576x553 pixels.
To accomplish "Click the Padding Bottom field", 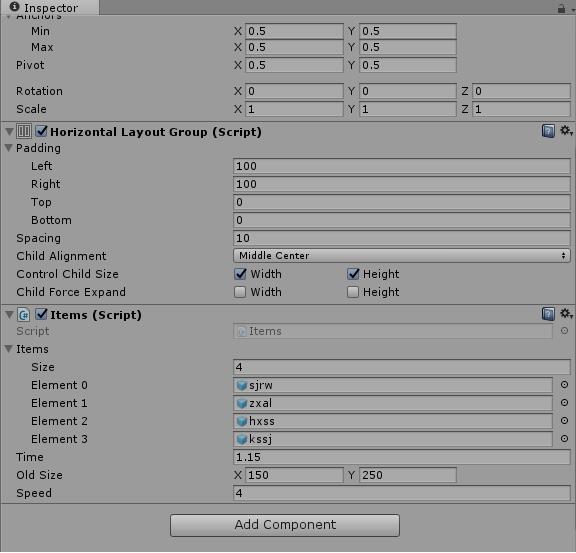I will 402,220.
